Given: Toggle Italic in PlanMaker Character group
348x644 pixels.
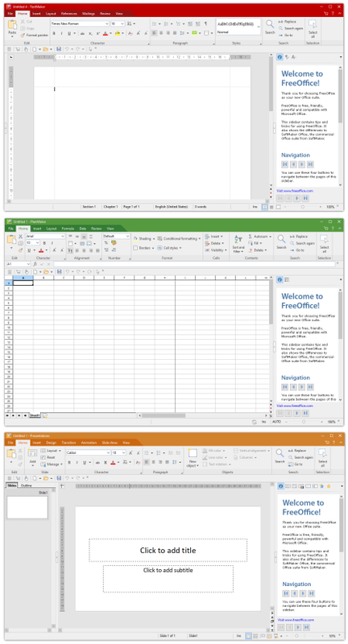Looking at the screenshot, I should [x=52, y=243].
